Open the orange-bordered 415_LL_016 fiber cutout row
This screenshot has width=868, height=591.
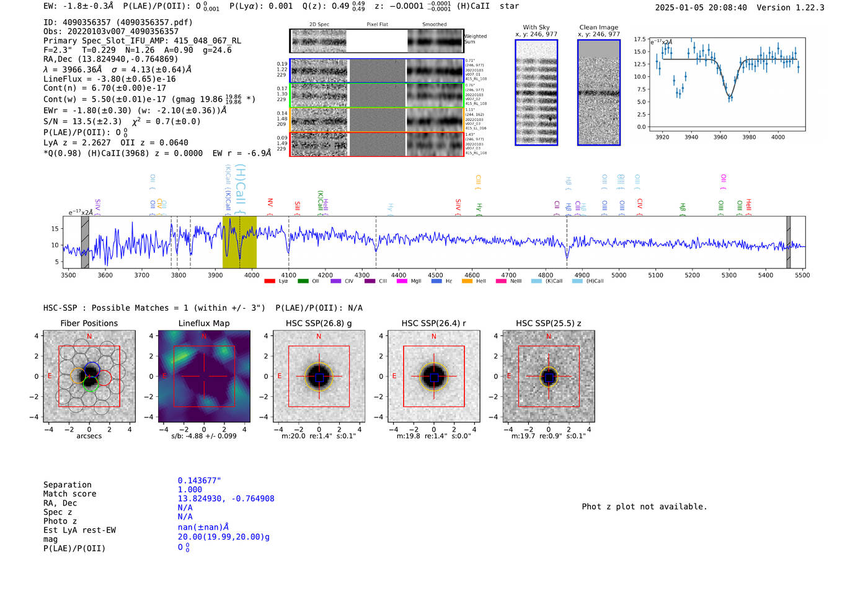[x=377, y=119]
